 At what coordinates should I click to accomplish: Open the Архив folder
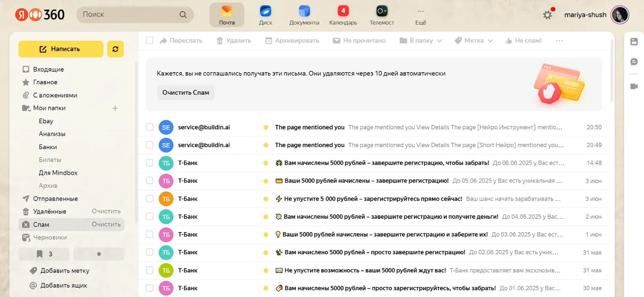pyautogui.click(x=48, y=186)
